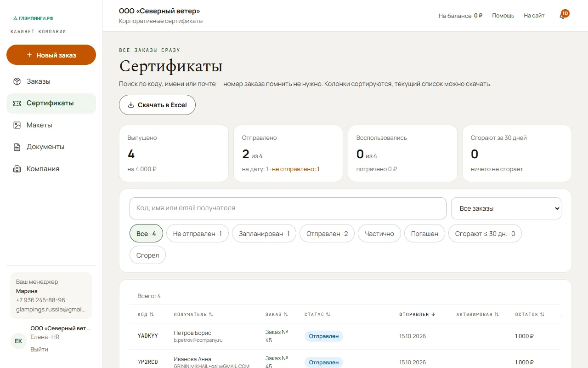This screenshot has height=368, width=588.
Task: Sort by the Заказ column header
Action: coord(277,315)
